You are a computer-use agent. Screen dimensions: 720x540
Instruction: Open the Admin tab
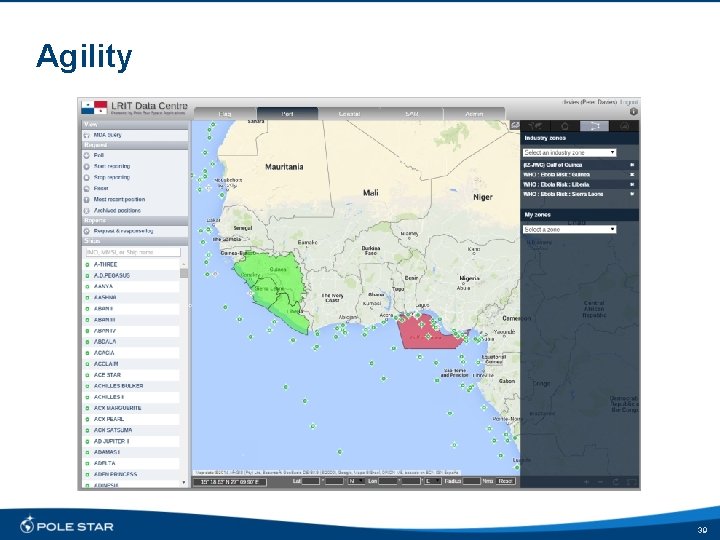pyautogui.click(x=474, y=113)
